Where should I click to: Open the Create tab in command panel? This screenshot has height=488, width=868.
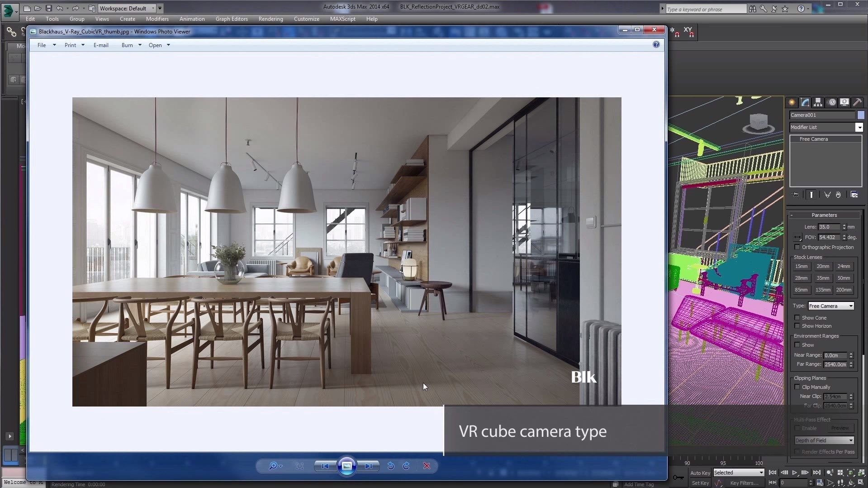pyautogui.click(x=792, y=102)
